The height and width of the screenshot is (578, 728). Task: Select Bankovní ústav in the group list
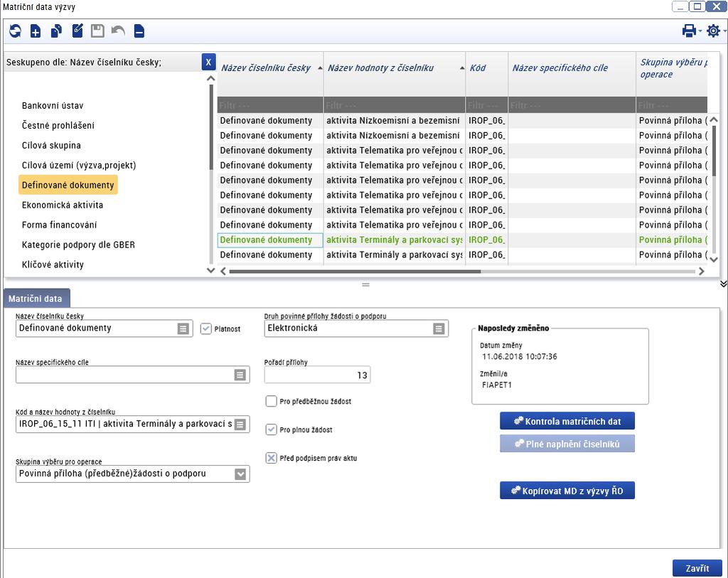pyautogui.click(x=53, y=105)
